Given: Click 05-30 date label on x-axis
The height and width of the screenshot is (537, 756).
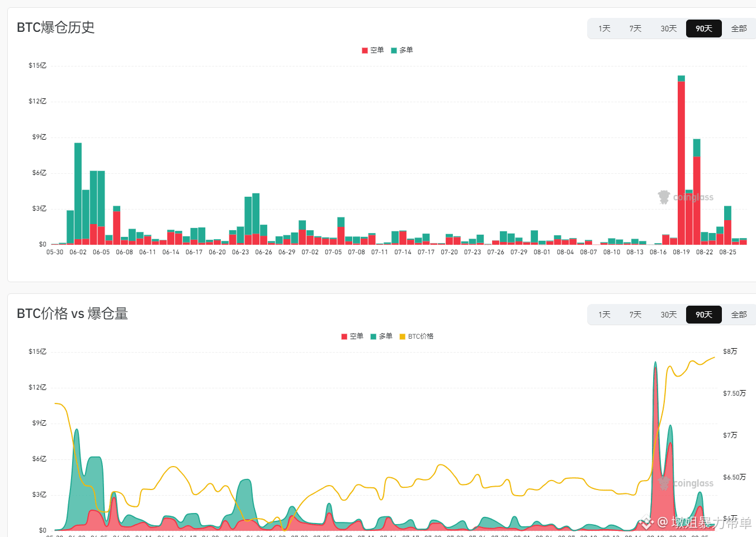Looking at the screenshot, I should point(55,252).
